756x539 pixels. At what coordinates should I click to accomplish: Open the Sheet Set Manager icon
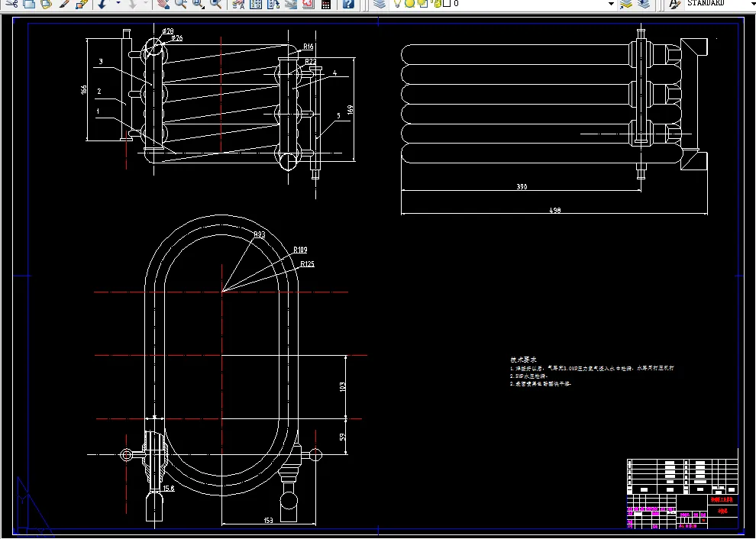[x=291, y=3]
